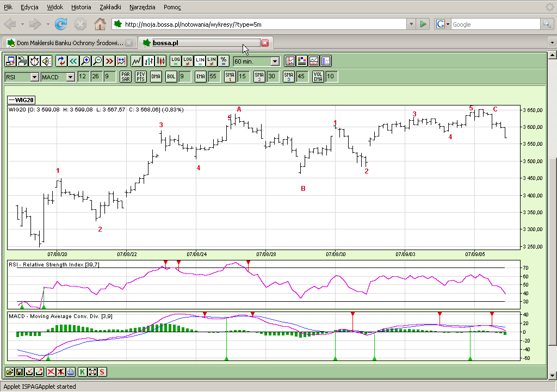Screen dimensions: 557x392
Task: Select the candlestick chart type icon
Action: [160, 61]
